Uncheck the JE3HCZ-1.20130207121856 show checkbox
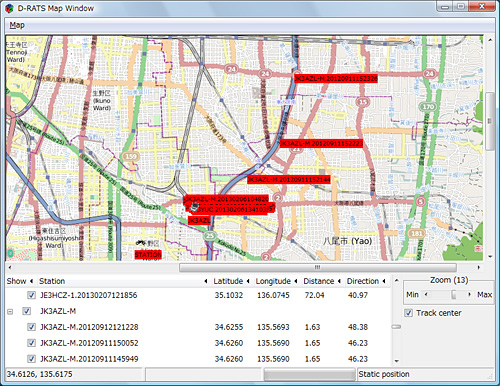 pos(31,295)
